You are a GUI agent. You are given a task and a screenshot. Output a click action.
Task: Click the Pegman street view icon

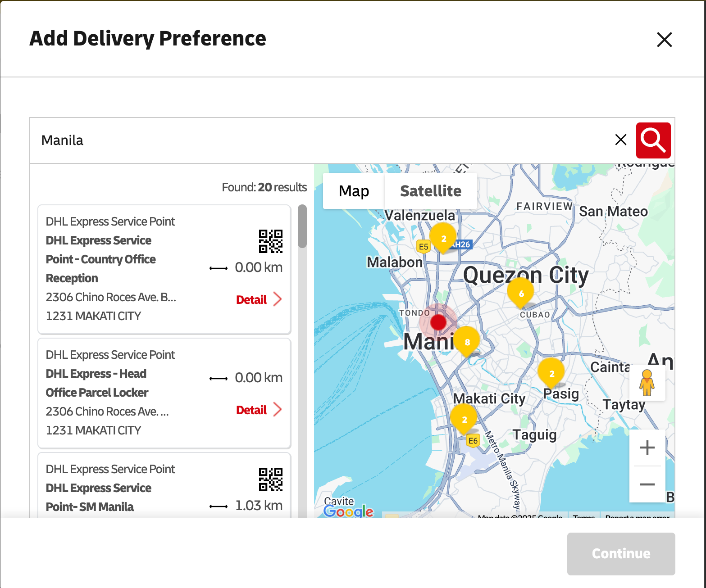pos(647,383)
